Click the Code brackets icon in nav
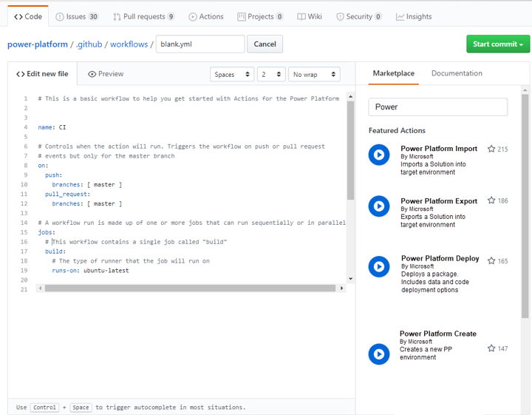 [x=18, y=17]
